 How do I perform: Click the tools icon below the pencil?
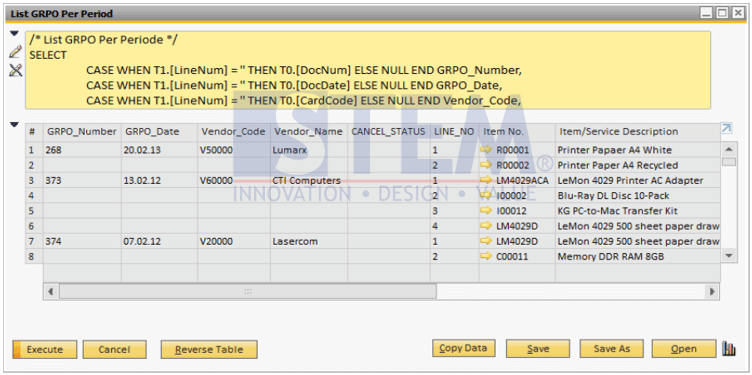(15, 70)
